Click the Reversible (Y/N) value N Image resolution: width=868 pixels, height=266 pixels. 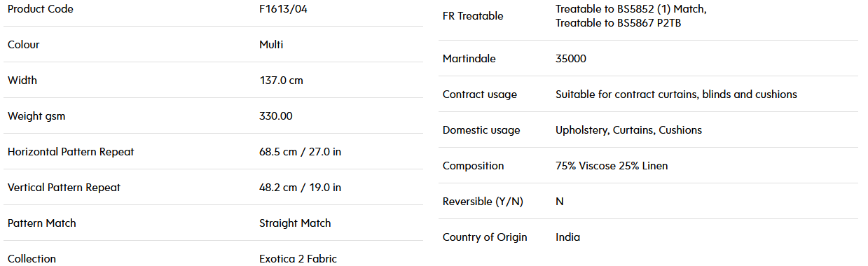click(560, 202)
